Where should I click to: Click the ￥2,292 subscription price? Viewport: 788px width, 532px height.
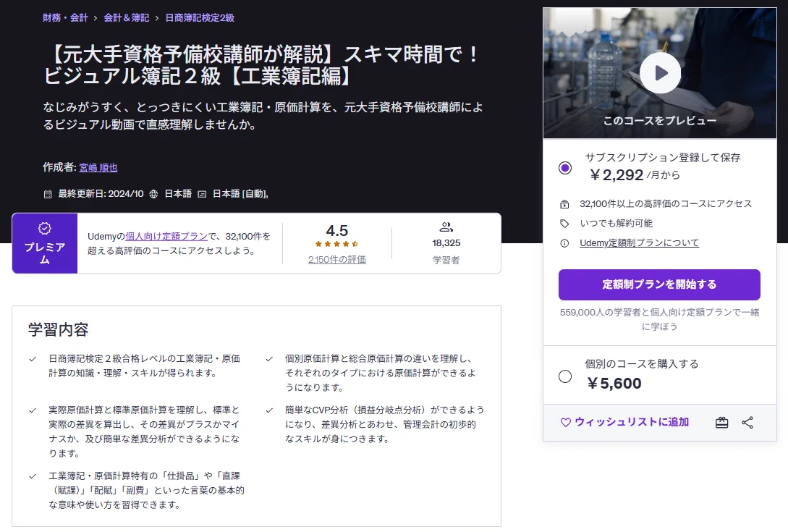click(617, 175)
